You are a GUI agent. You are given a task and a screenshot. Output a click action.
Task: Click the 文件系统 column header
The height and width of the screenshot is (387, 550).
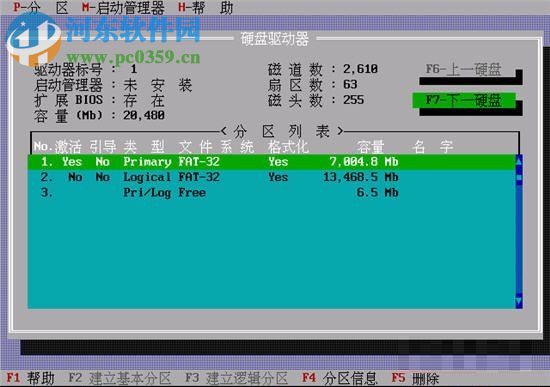[216, 147]
